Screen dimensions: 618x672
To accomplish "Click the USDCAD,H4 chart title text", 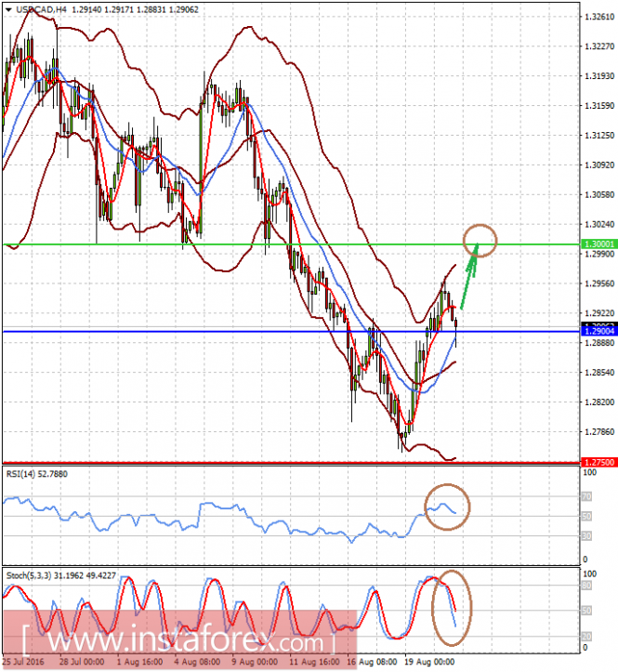I will tap(42, 9).
